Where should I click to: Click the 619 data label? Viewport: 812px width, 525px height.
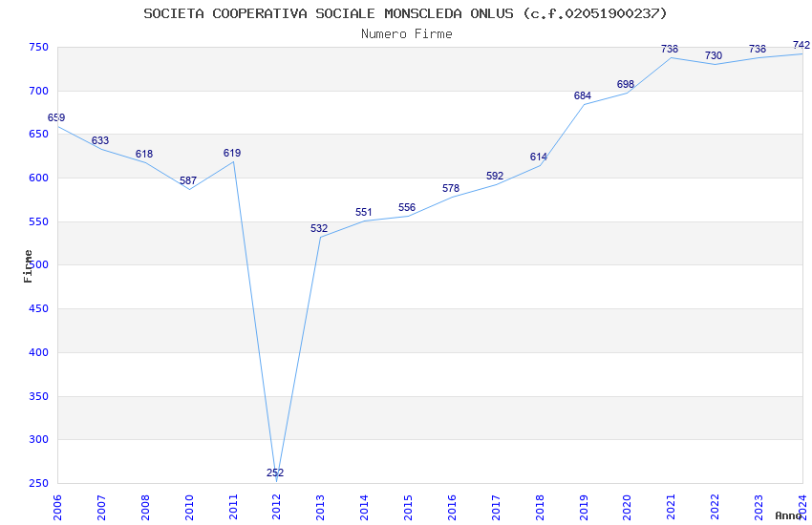tap(232, 153)
